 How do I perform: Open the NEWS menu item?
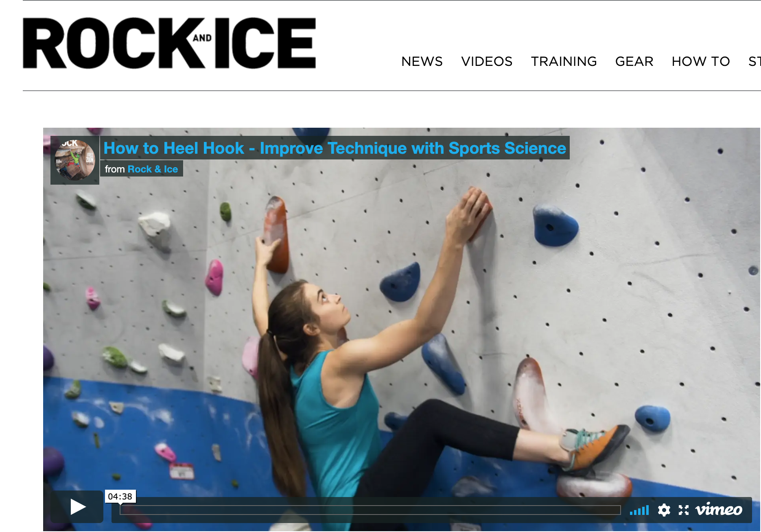[422, 61]
